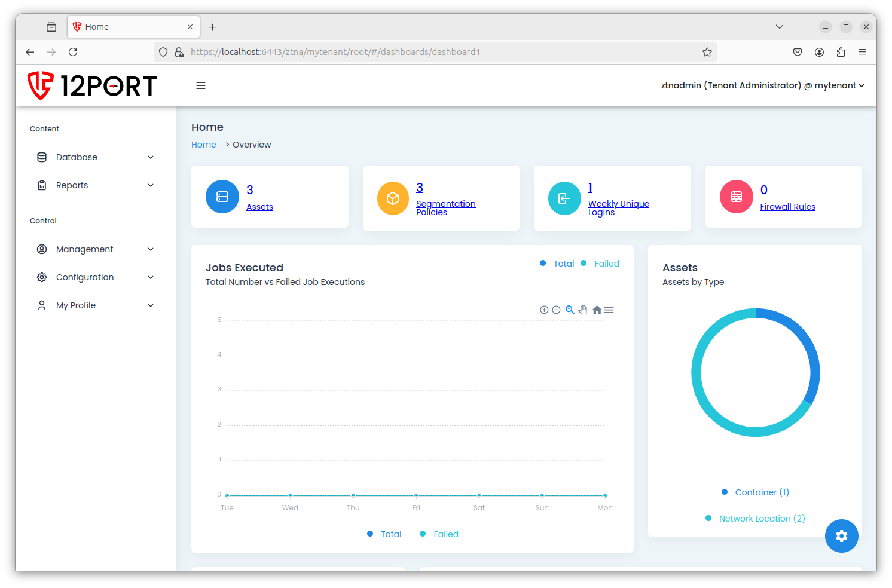
Task: Open the Firewall Rules link
Action: (x=787, y=207)
